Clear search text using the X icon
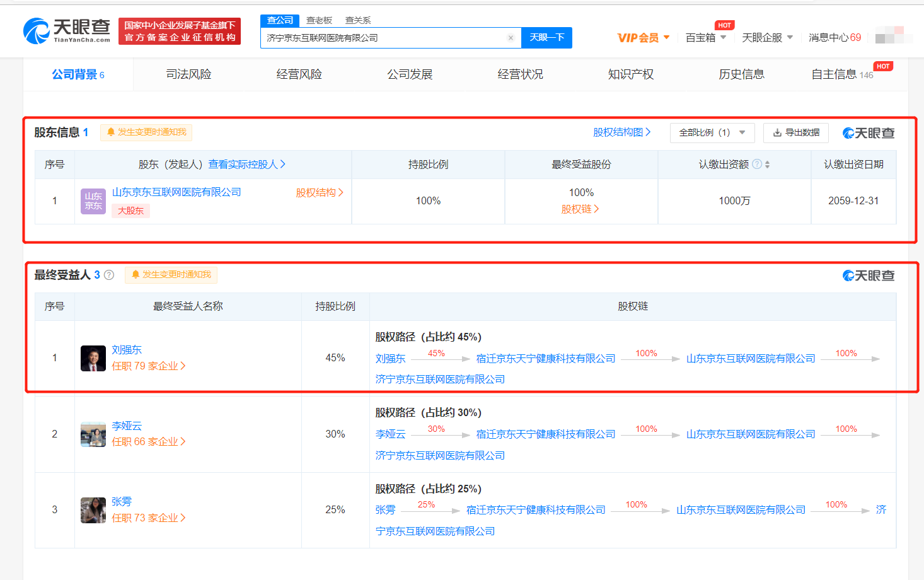This screenshot has width=924, height=580. (511, 37)
